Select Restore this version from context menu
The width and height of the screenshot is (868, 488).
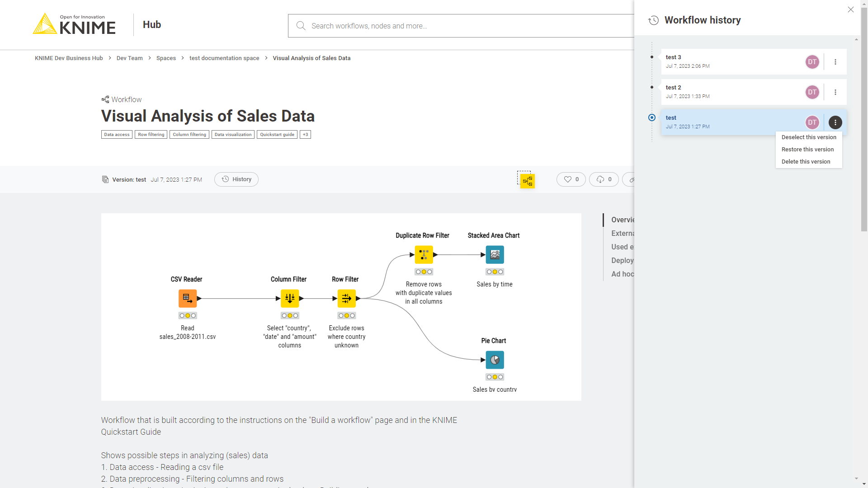pos(808,149)
